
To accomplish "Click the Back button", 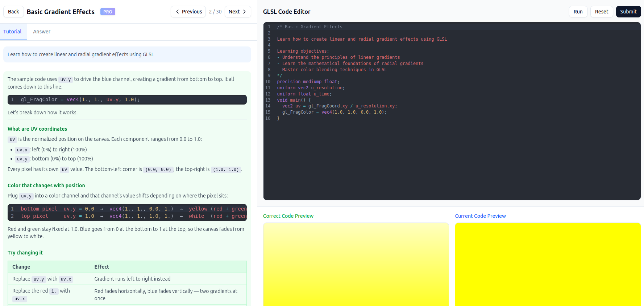I will [x=13, y=12].
